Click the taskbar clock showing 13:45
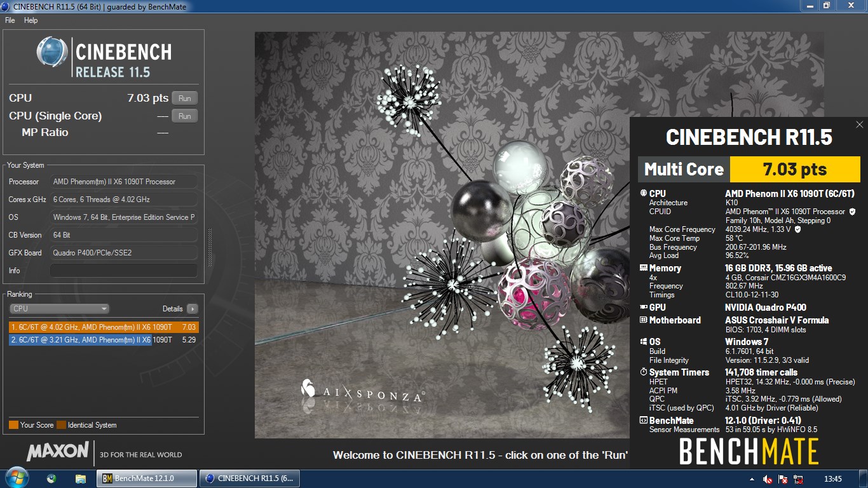The image size is (868, 488). pyautogui.click(x=832, y=479)
